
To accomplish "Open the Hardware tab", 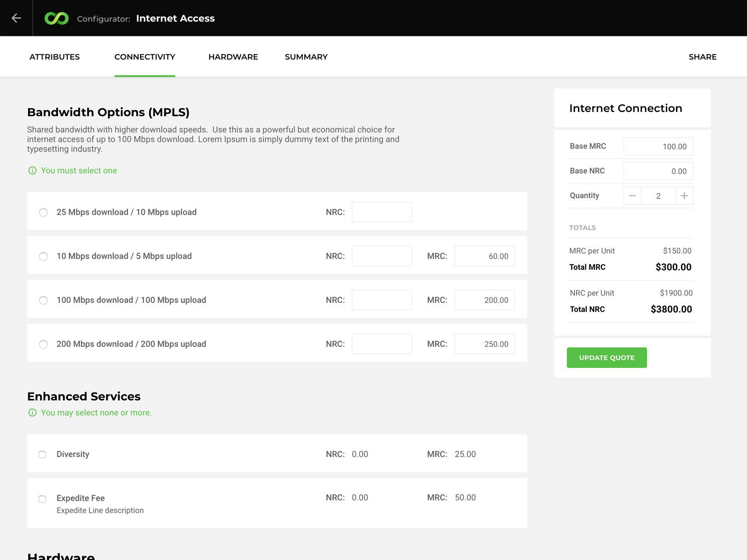I will pos(233,56).
